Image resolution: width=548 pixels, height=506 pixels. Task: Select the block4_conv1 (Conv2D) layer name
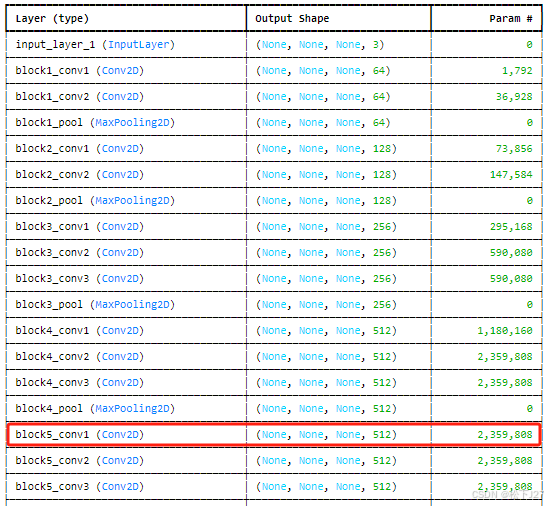click(x=80, y=331)
